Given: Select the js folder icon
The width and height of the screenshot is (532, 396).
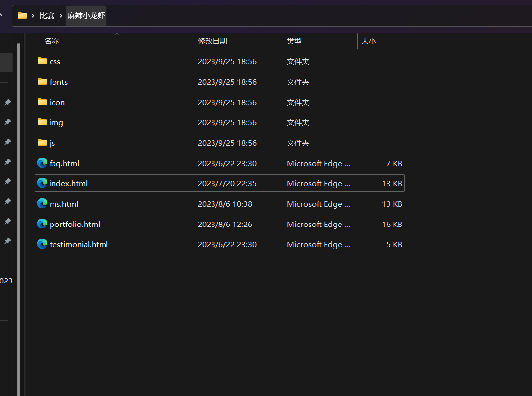Looking at the screenshot, I should [42, 143].
